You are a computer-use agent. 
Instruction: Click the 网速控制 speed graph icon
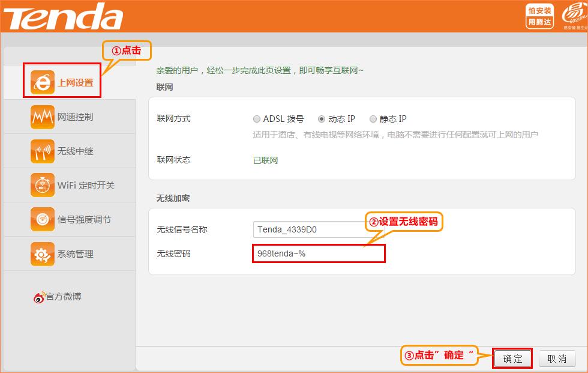click(43, 117)
